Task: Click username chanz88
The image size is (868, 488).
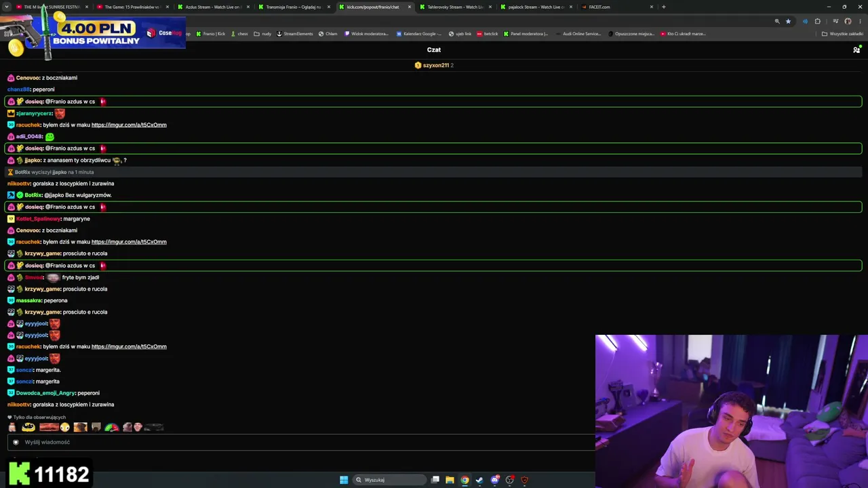Action: (x=18, y=89)
